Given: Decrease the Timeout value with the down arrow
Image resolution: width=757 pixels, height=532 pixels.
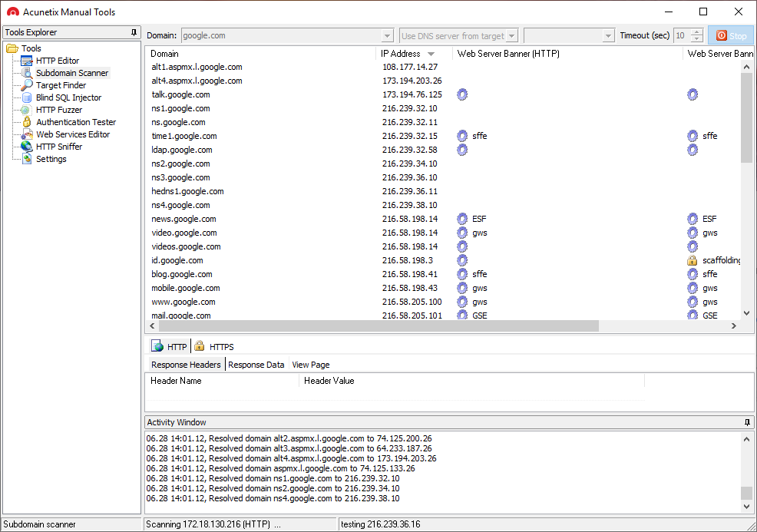Looking at the screenshot, I should [696, 39].
